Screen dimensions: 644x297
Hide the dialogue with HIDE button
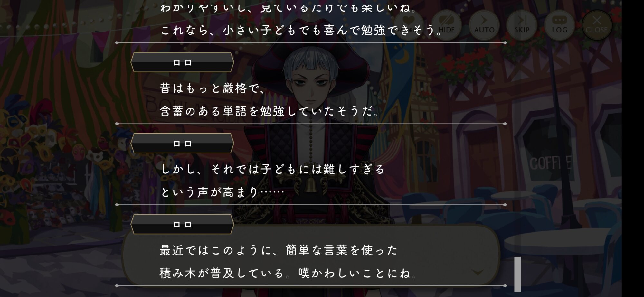[446, 25]
